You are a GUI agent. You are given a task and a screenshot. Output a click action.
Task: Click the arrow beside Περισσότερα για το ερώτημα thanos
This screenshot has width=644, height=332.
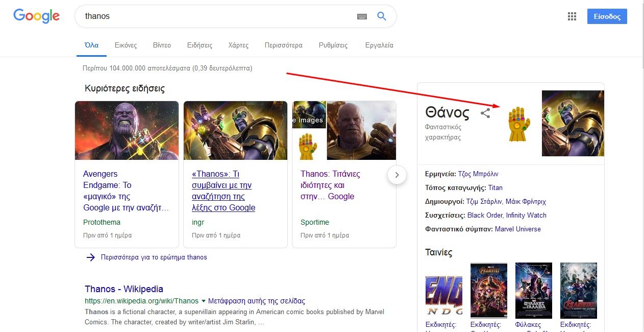coord(91,257)
